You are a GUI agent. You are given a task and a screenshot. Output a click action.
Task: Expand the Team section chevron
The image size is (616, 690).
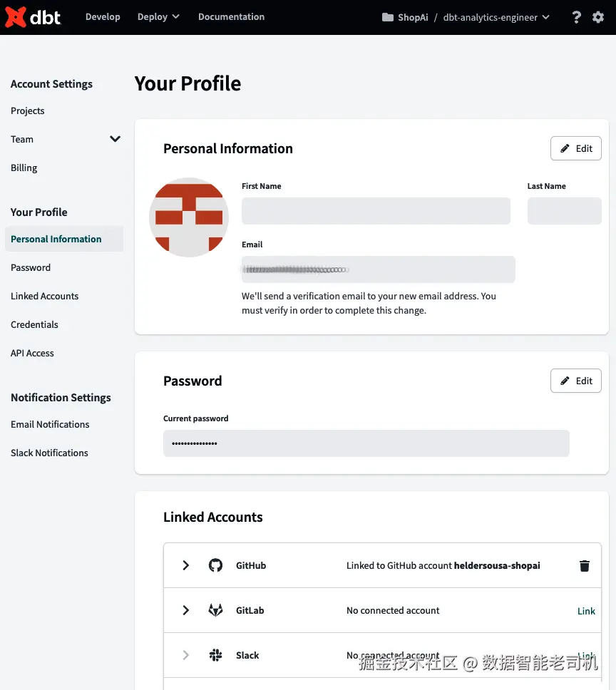pos(115,139)
